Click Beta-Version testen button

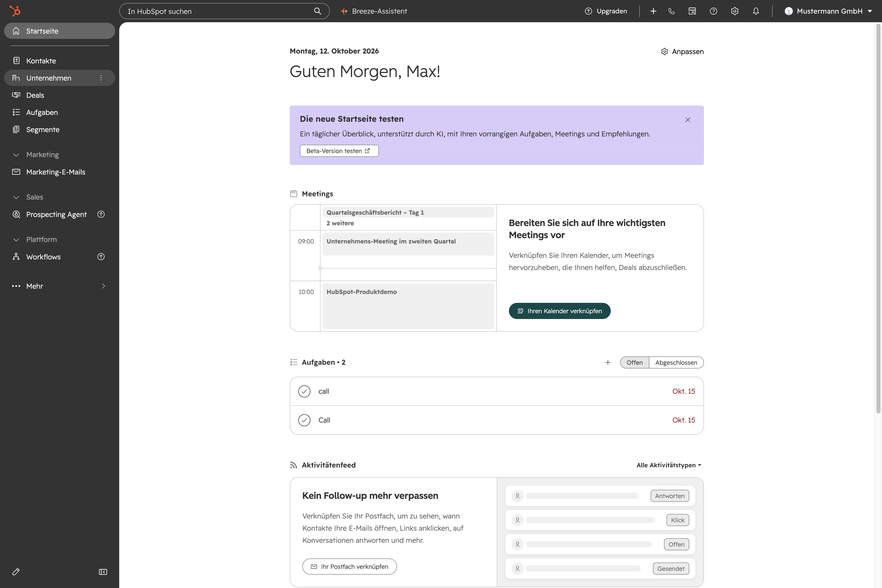(x=339, y=151)
